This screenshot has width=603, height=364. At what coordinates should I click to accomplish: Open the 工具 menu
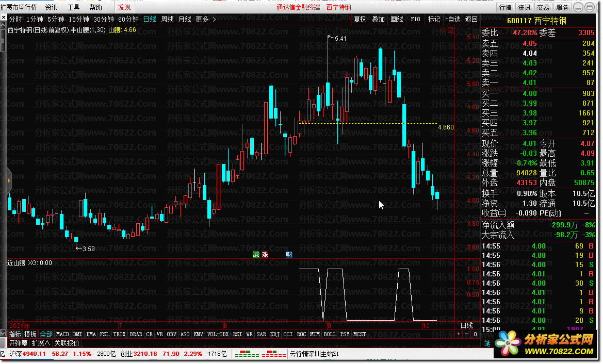(x=73, y=7)
